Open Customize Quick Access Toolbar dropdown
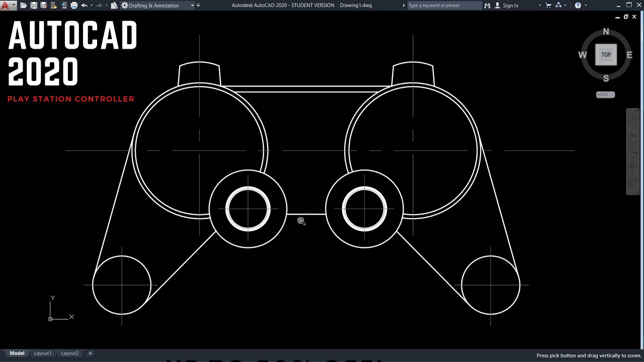This screenshot has width=644, height=362. (198, 6)
